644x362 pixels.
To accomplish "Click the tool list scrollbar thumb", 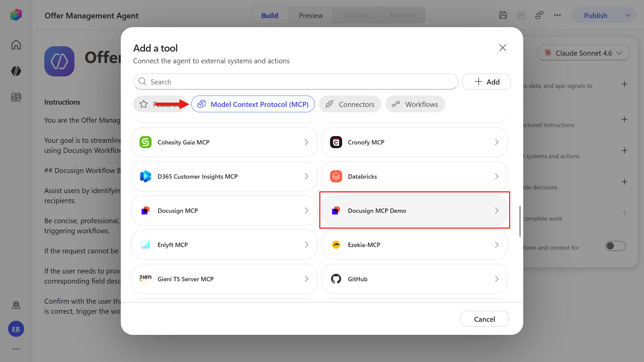I will (520, 221).
